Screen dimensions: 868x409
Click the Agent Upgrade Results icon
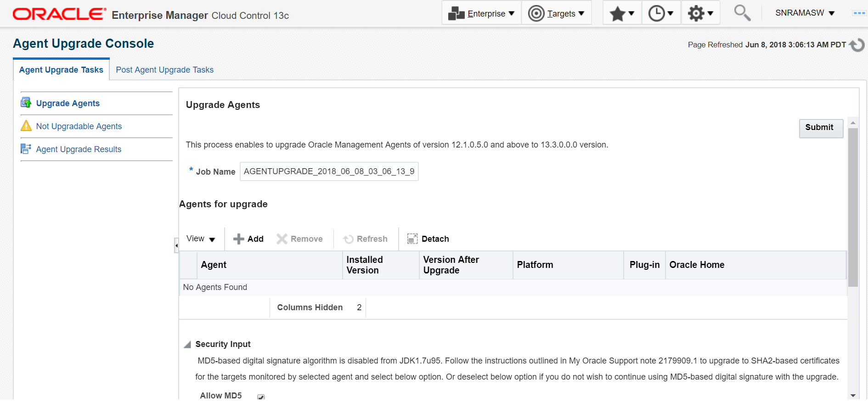[x=26, y=148]
